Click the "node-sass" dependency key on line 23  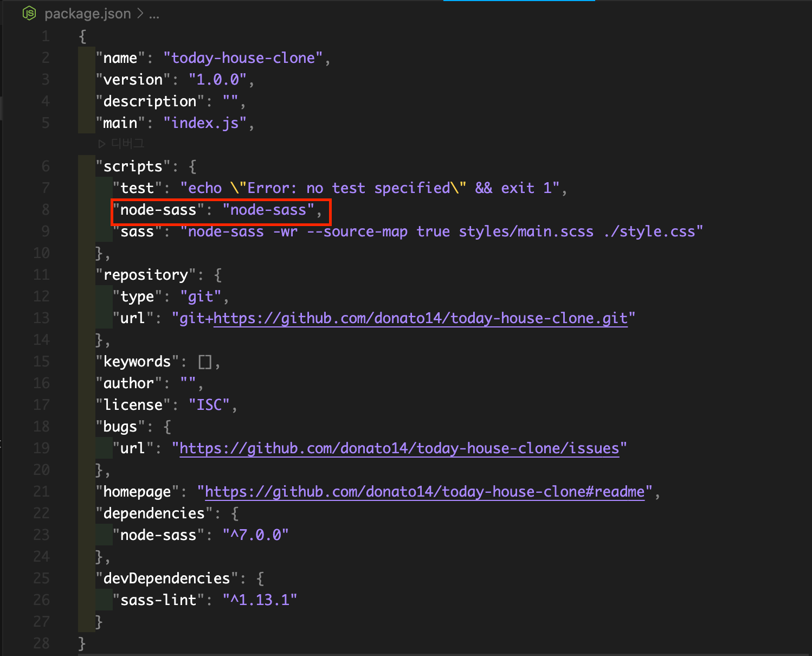[158, 535]
